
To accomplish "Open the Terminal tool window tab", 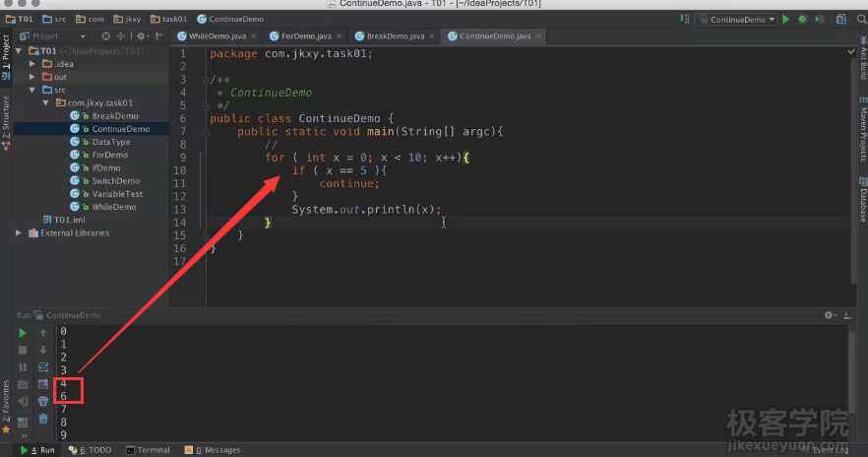I will pos(148,450).
